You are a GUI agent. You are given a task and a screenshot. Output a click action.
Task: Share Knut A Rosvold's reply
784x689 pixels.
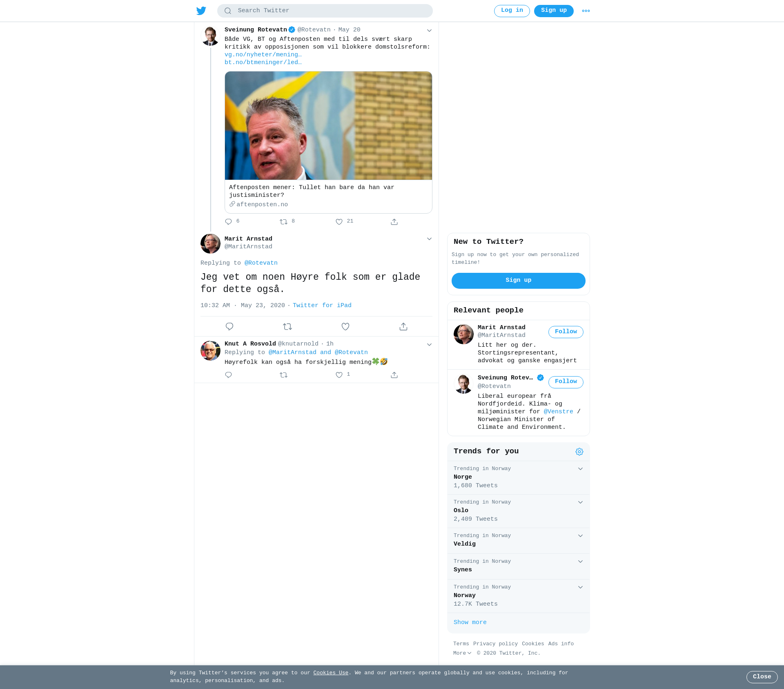coord(394,375)
